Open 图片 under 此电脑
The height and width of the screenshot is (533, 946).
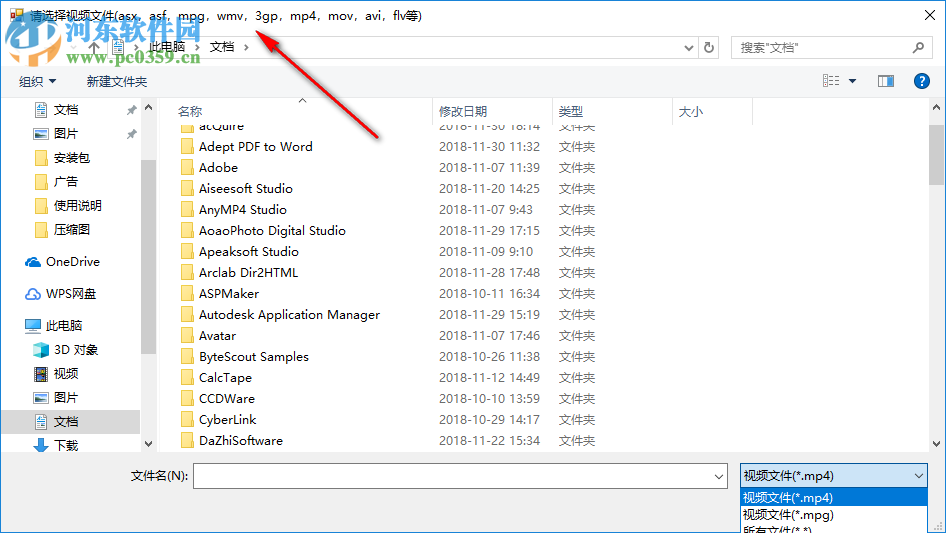pos(56,398)
